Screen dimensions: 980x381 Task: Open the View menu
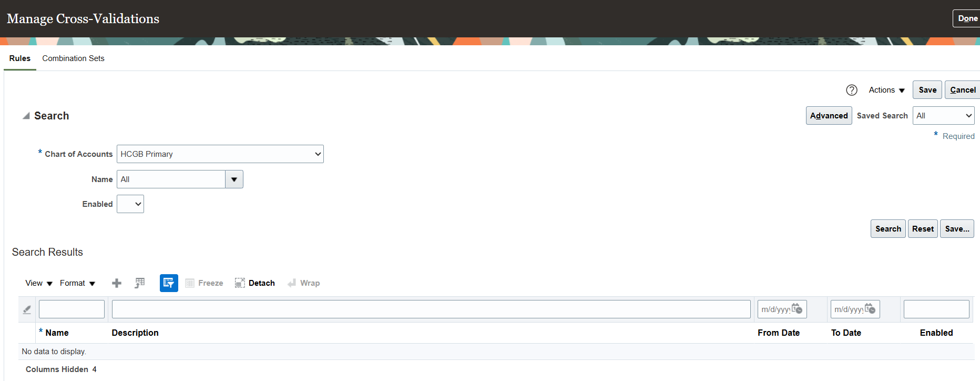(x=39, y=283)
